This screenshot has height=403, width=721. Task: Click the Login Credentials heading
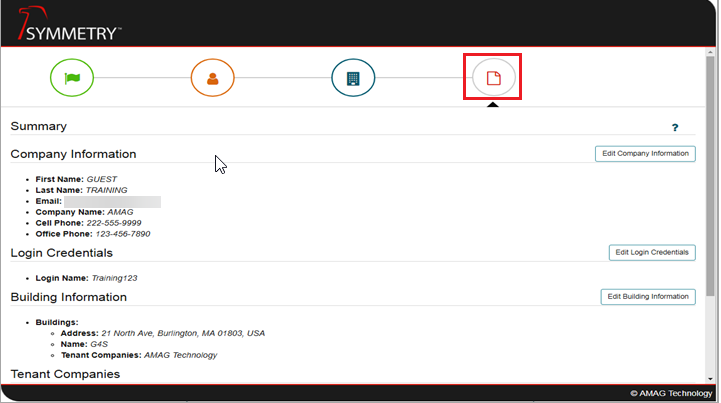pyautogui.click(x=62, y=253)
